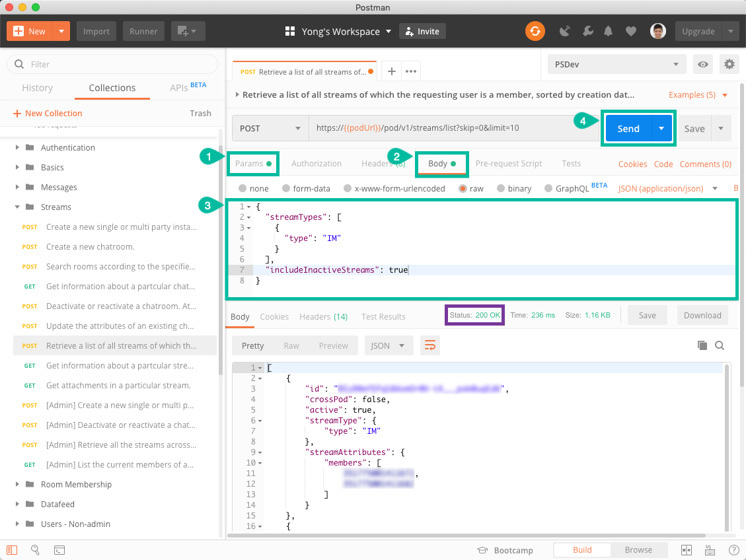This screenshot has width=746, height=560.
Task: Click the response pane vertical scrollbar
Action: 727,447
